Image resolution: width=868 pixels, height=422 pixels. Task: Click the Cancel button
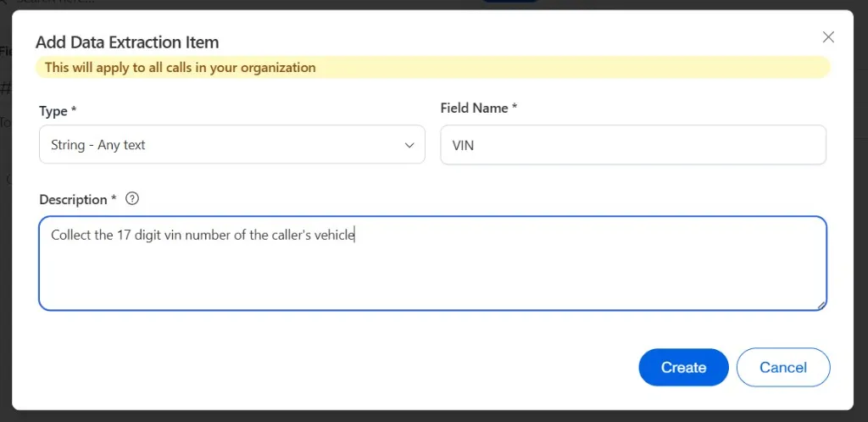click(783, 367)
